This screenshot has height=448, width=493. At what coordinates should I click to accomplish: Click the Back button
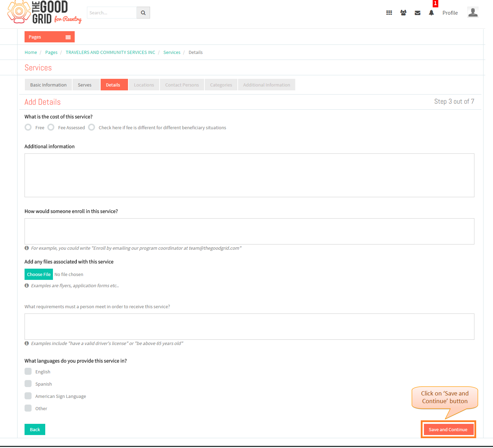pos(35,429)
